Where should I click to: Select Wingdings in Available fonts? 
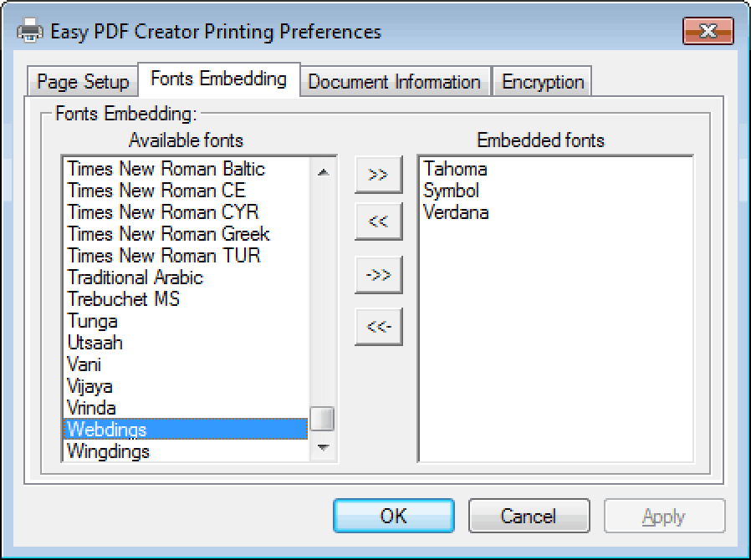click(x=186, y=451)
